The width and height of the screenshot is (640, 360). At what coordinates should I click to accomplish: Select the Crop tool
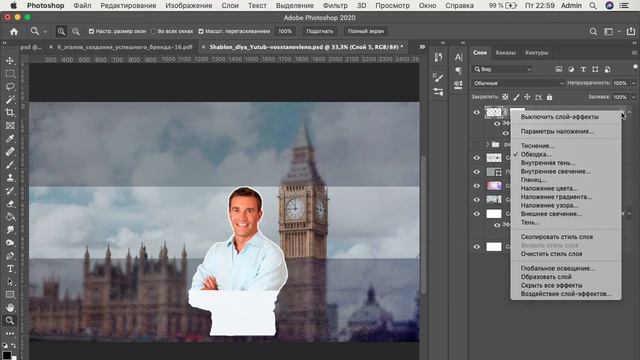coord(10,113)
